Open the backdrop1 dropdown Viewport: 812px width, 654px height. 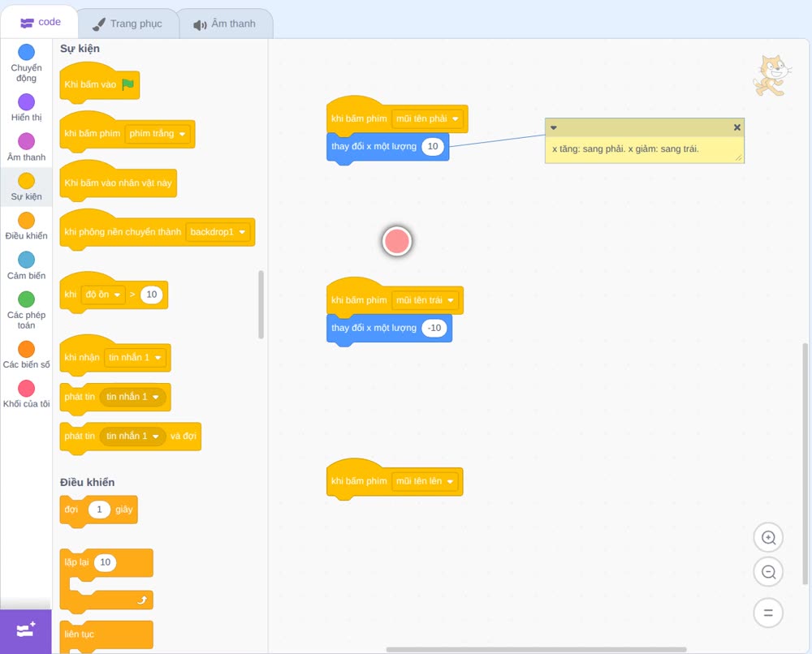pyautogui.click(x=218, y=232)
